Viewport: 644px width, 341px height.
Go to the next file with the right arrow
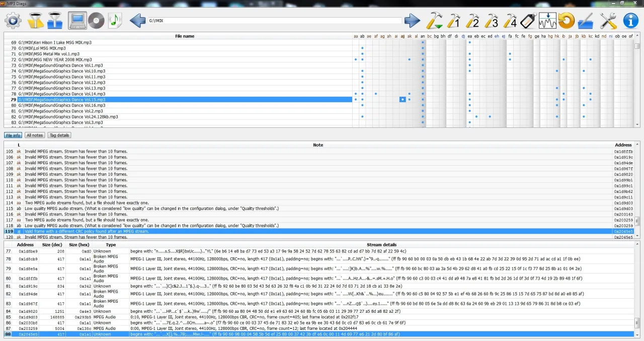click(x=412, y=21)
